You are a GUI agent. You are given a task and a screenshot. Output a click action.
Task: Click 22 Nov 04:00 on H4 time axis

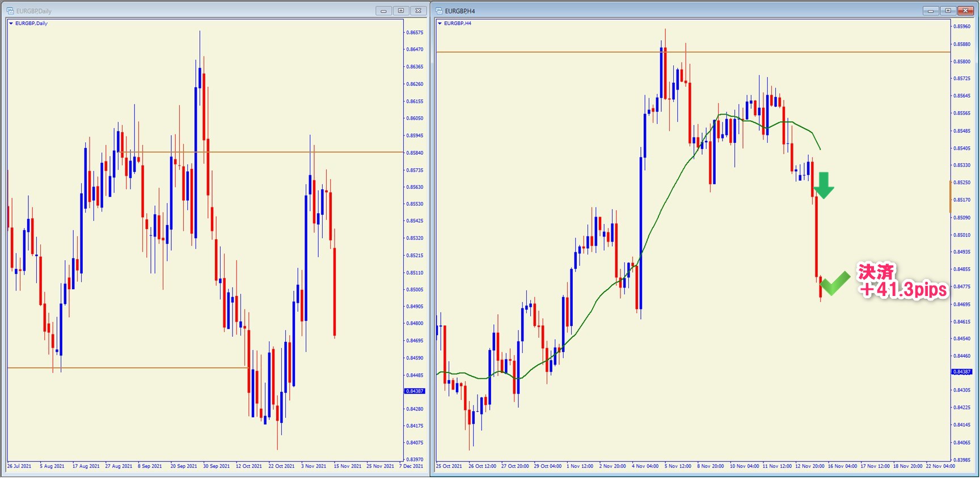(x=940, y=467)
